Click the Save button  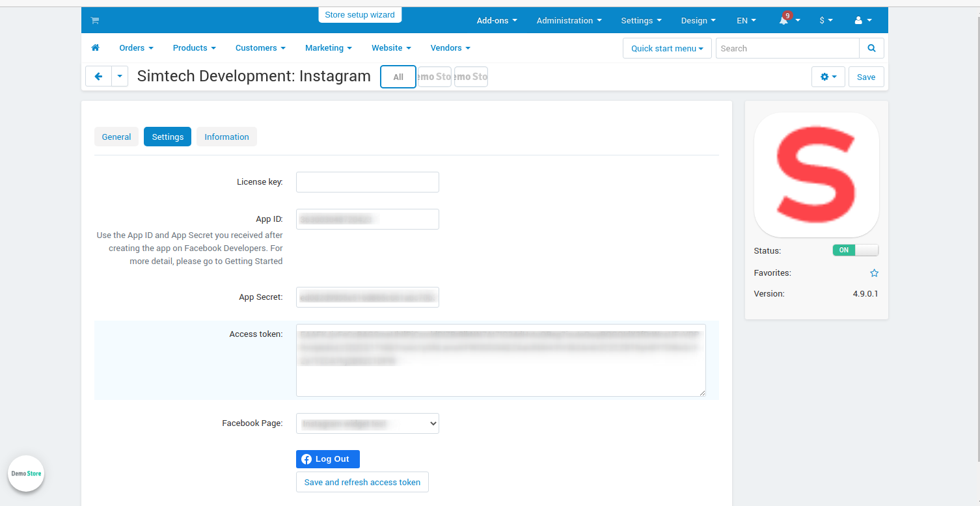click(x=866, y=77)
